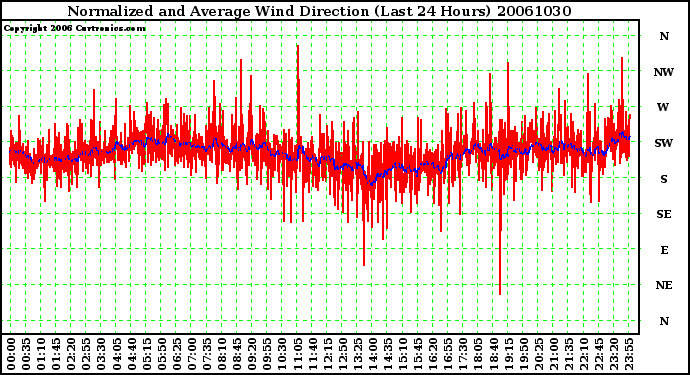Image resolution: width=690 pixels, height=375 pixels.
Task: Click the 22:10 time label
Action: coord(584,354)
